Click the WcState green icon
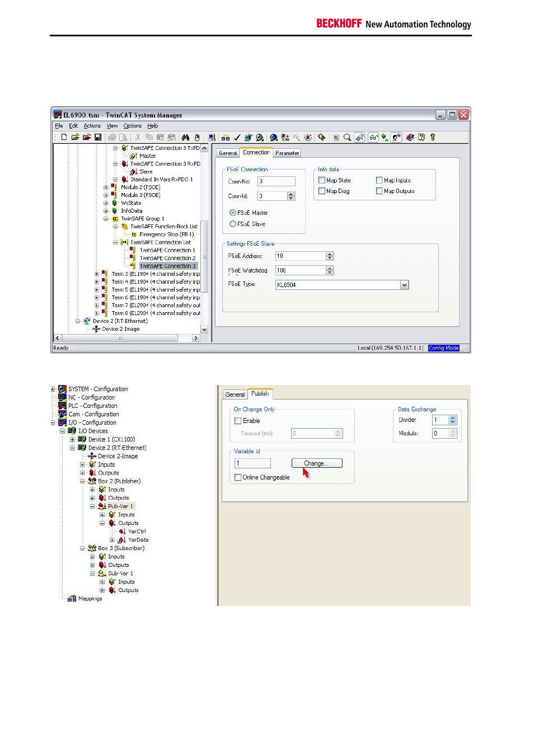534x756 pixels. 115,203
